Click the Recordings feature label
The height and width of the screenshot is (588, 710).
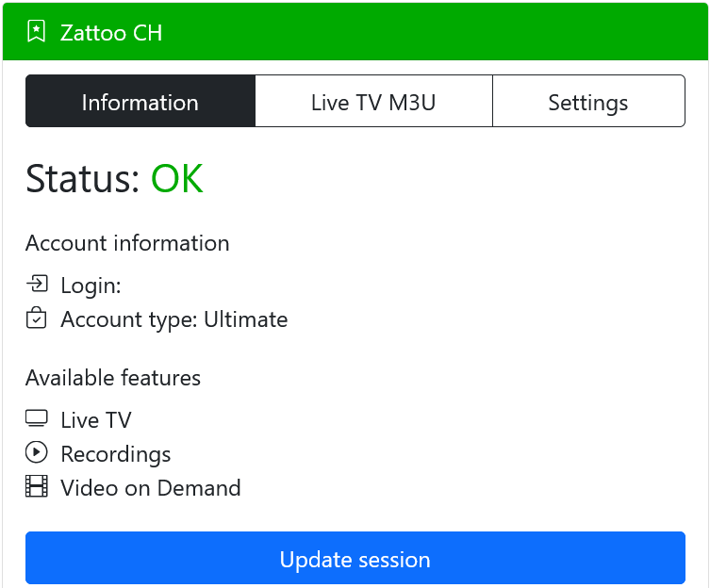pos(116,454)
